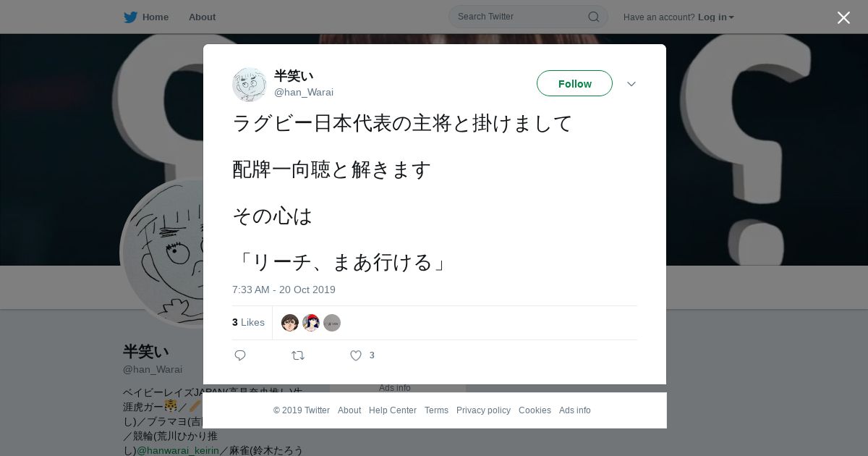Expand the tweet options chevron menu
The width and height of the screenshot is (868, 456).
[631, 84]
